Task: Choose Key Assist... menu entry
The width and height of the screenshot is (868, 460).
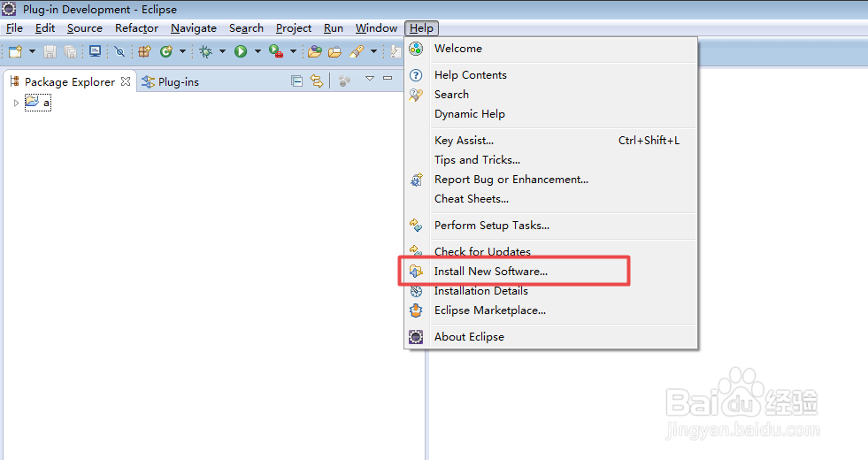Action: point(551,141)
